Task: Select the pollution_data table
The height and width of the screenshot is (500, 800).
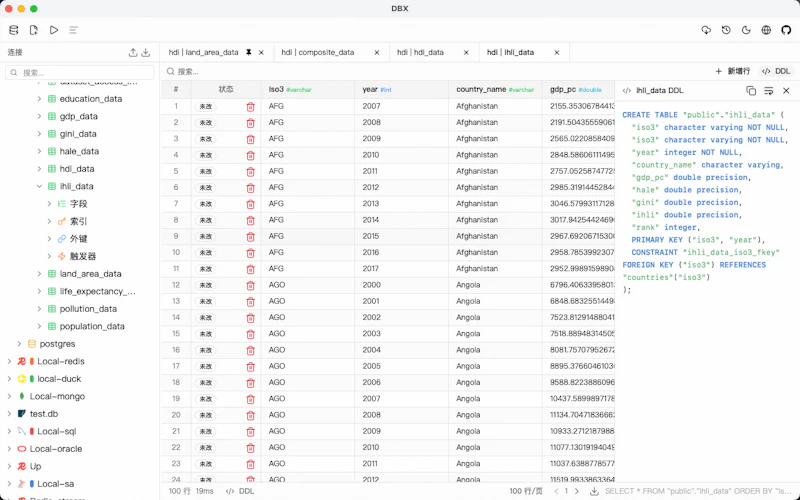Action: (x=88, y=309)
